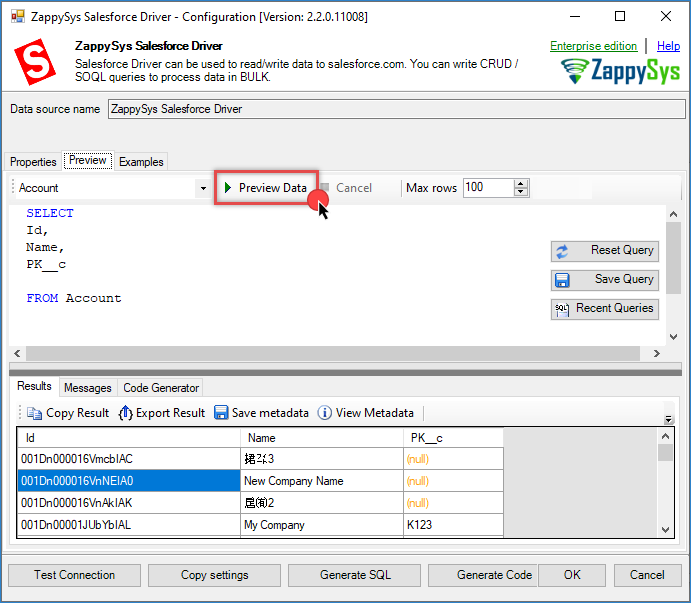The height and width of the screenshot is (603, 691).
Task: Open the Recent Queries list
Action: [x=604, y=308]
